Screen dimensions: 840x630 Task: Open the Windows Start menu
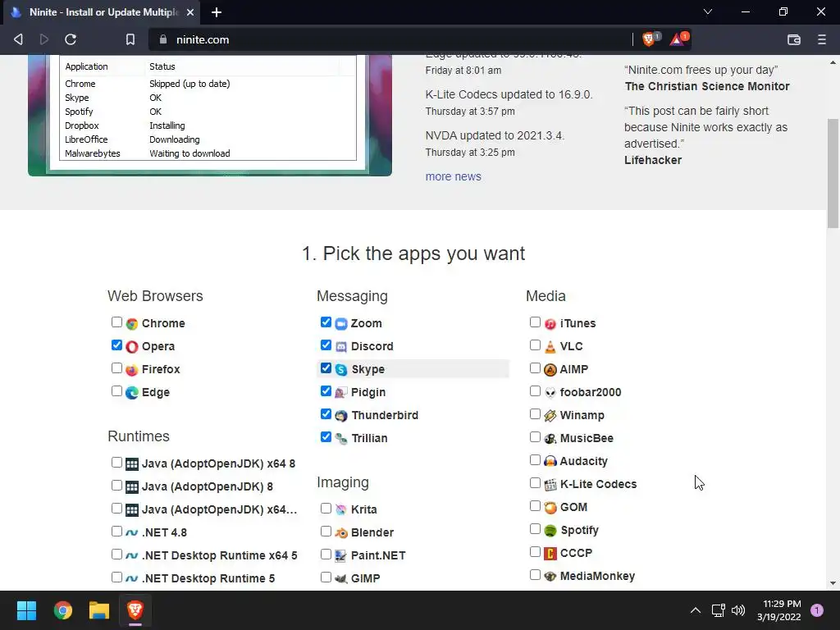pyautogui.click(x=26, y=610)
